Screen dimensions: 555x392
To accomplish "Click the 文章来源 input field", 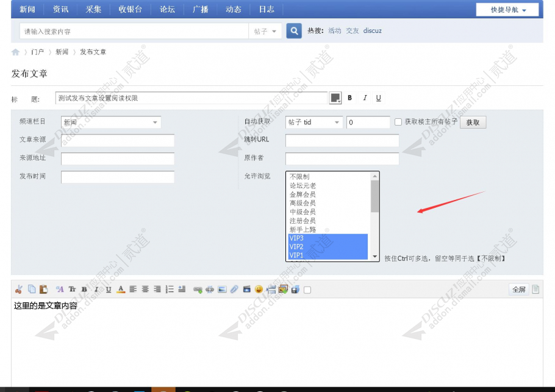I will coord(118,140).
